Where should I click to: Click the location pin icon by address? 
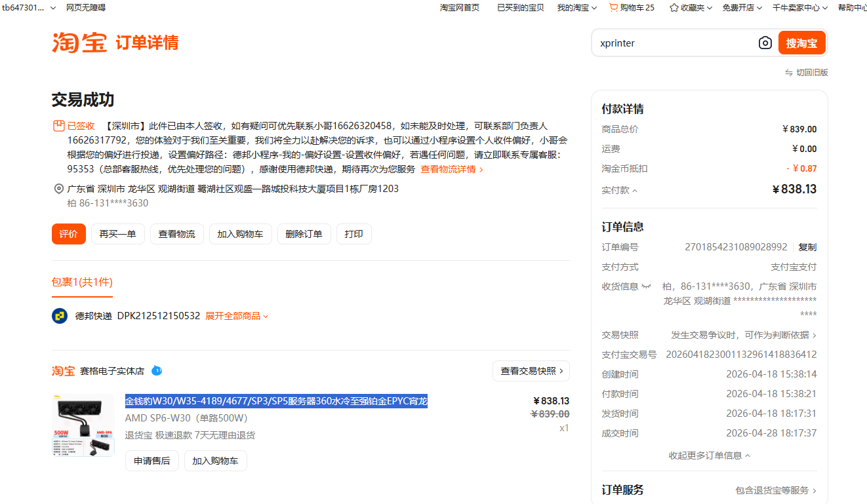pyautogui.click(x=59, y=189)
